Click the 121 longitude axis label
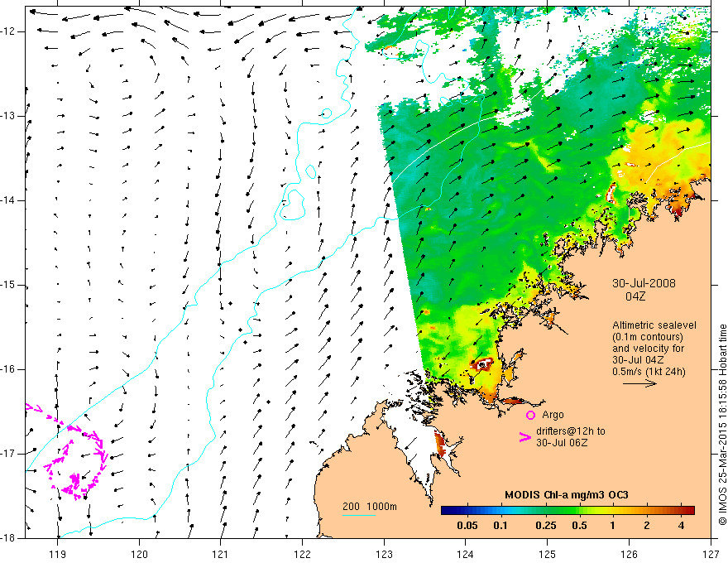The width and height of the screenshot is (728, 563). 221,554
